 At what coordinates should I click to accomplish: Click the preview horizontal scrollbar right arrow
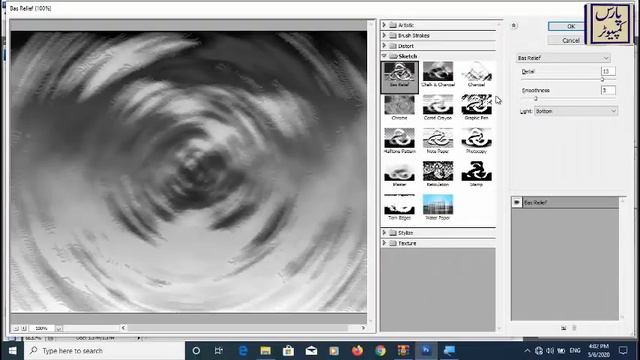tap(363, 328)
